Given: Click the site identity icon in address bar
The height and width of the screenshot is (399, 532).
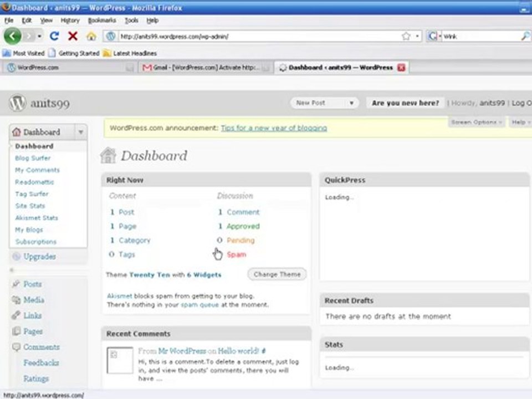Looking at the screenshot, I should click(x=110, y=36).
